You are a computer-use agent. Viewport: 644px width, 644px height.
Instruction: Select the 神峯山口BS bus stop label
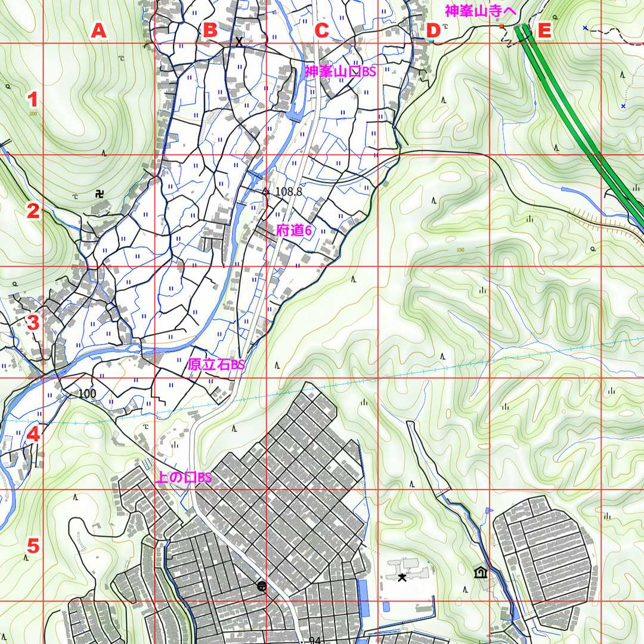pyautogui.click(x=340, y=72)
